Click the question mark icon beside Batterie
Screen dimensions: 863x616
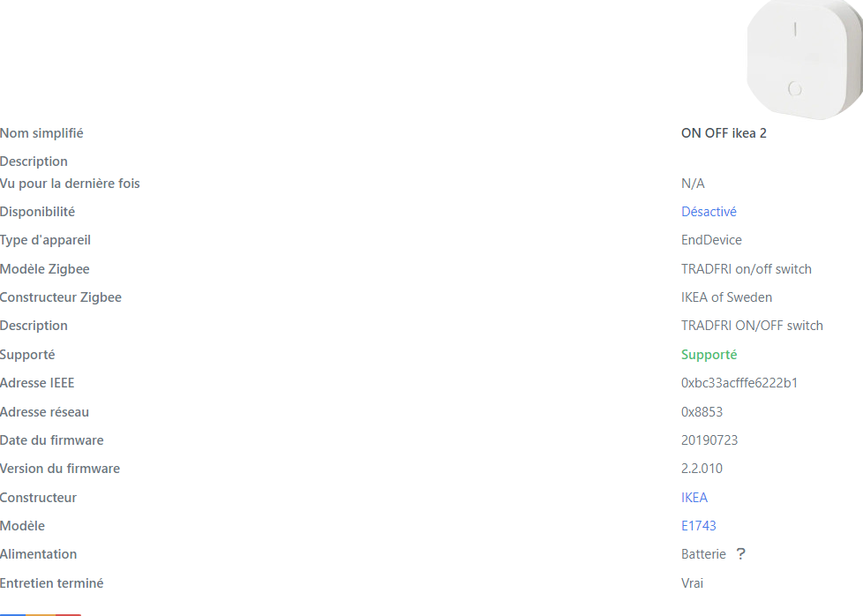click(740, 554)
